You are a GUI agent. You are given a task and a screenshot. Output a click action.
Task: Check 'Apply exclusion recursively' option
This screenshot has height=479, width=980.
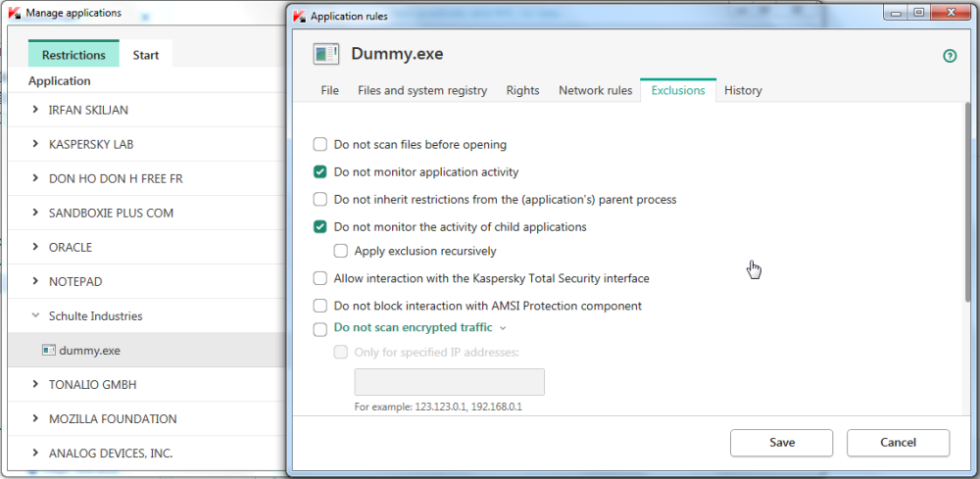click(340, 251)
